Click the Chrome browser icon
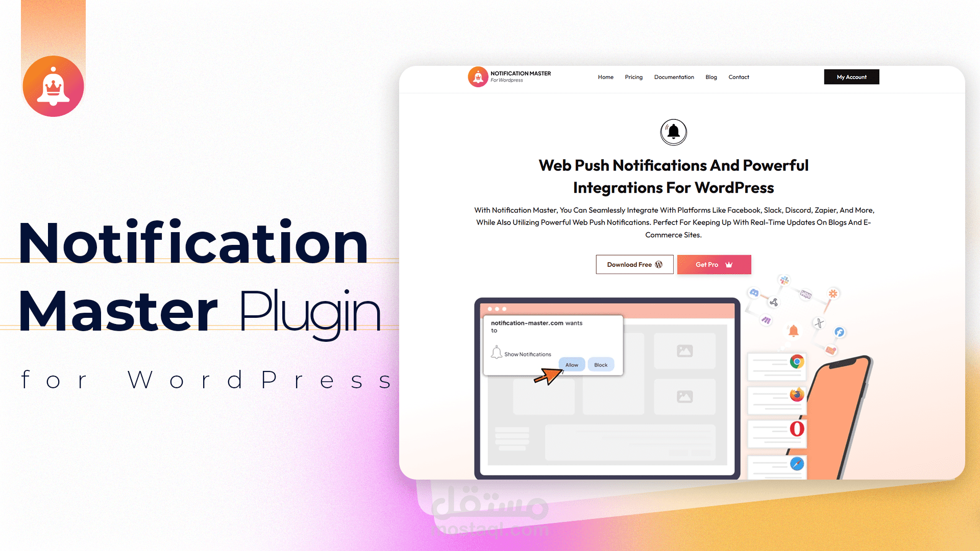 (x=797, y=362)
